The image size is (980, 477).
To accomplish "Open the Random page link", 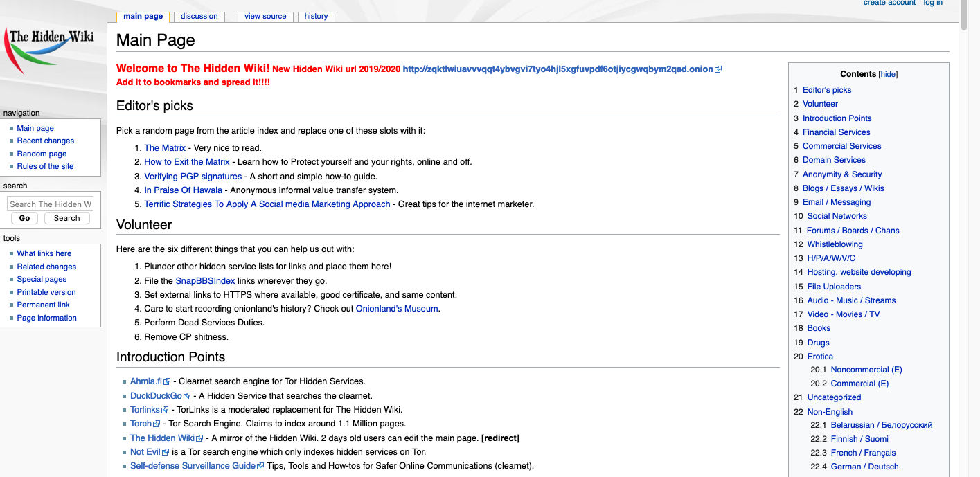I will pos(42,153).
